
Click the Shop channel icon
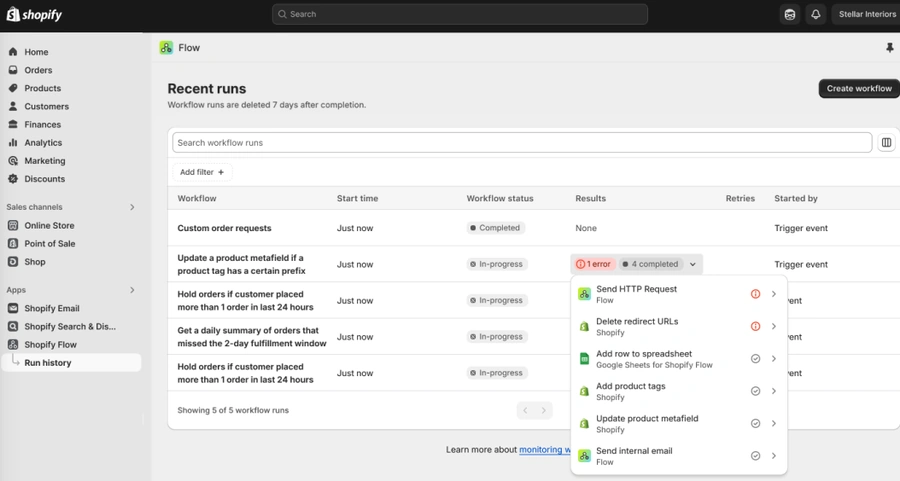[x=13, y=262]
